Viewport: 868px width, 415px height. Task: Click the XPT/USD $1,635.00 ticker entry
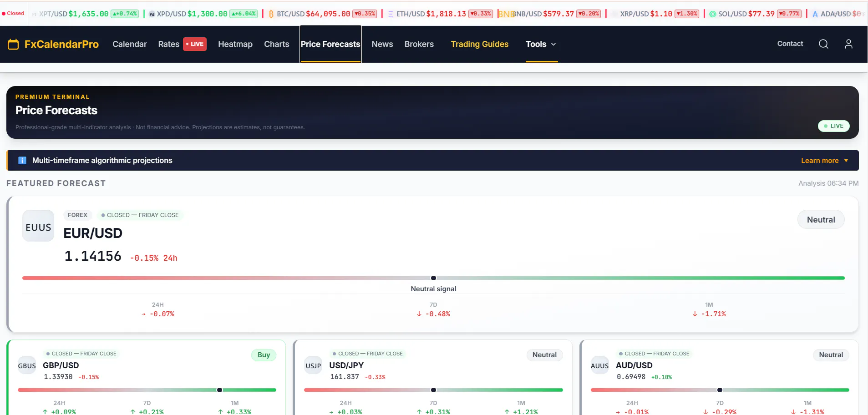pos(85,14)
